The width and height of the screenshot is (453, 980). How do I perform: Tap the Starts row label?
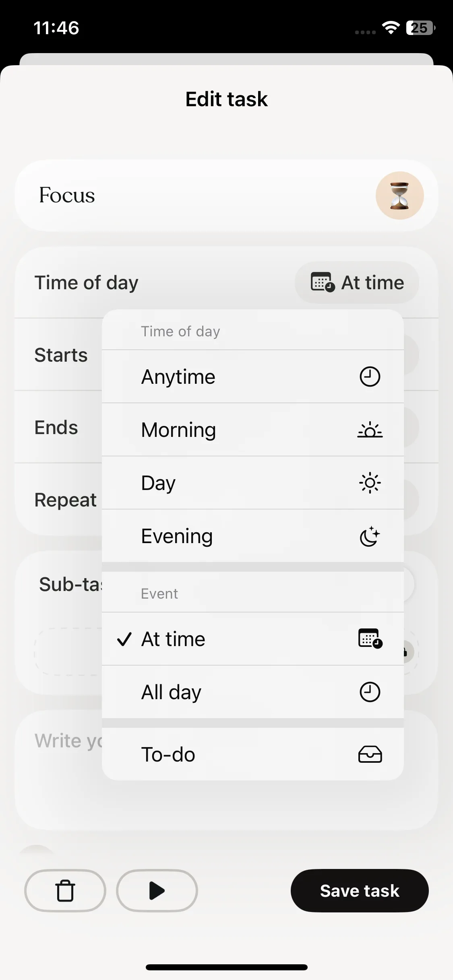tap(61, 355)
